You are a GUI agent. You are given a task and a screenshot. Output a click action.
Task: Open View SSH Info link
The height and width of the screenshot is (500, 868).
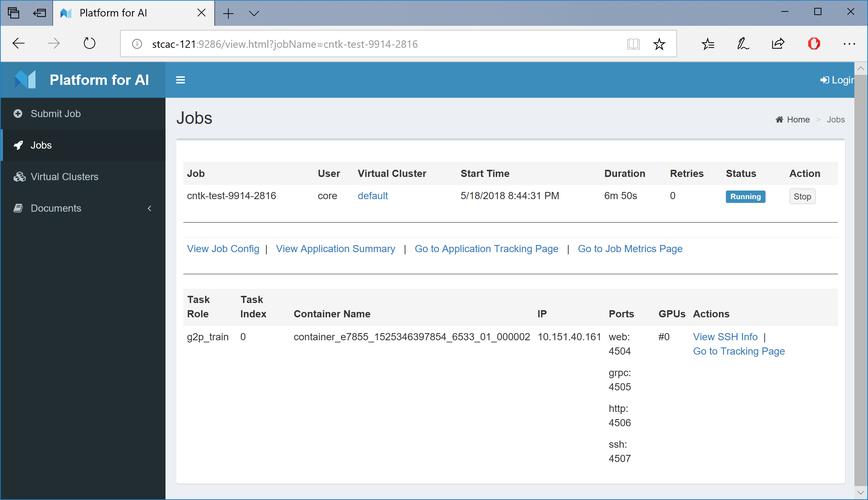pyautogui.click(x=725, y=337)
